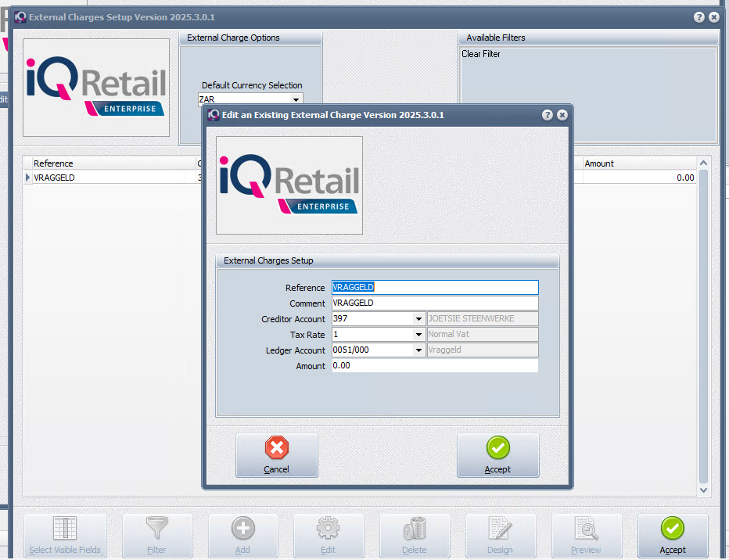Image resolution: width=729 pixels, height=560 pixels.
Task: Click the help icon on the edit dialog title bar
Action: [548, 115]
